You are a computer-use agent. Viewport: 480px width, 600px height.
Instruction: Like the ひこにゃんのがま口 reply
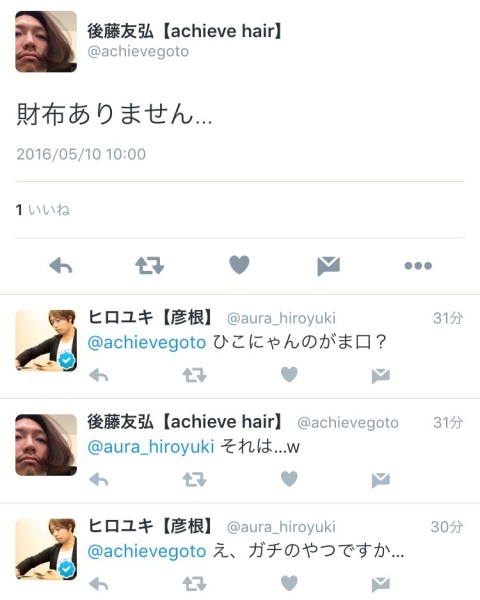click(x=289, y=374)
